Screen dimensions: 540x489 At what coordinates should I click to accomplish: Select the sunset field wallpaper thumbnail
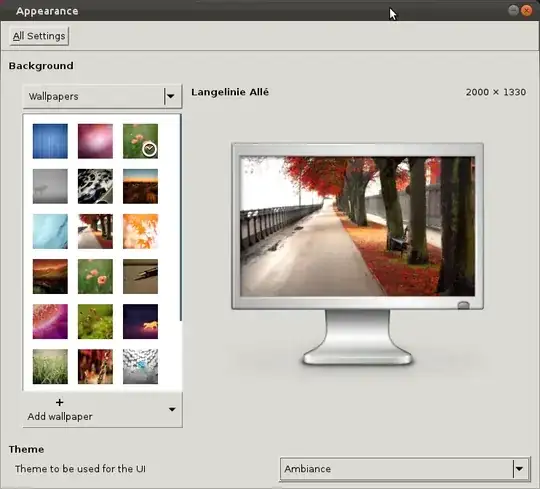[141, 186]
